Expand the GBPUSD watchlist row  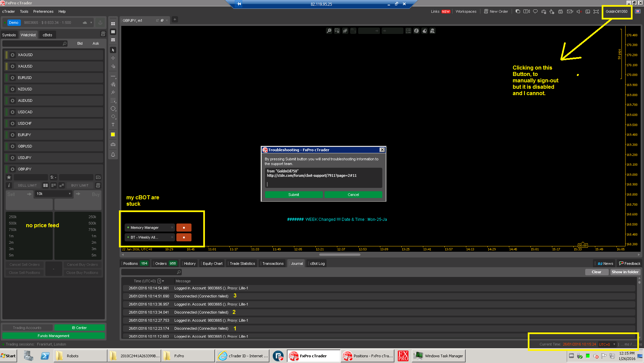coord(54,146)
